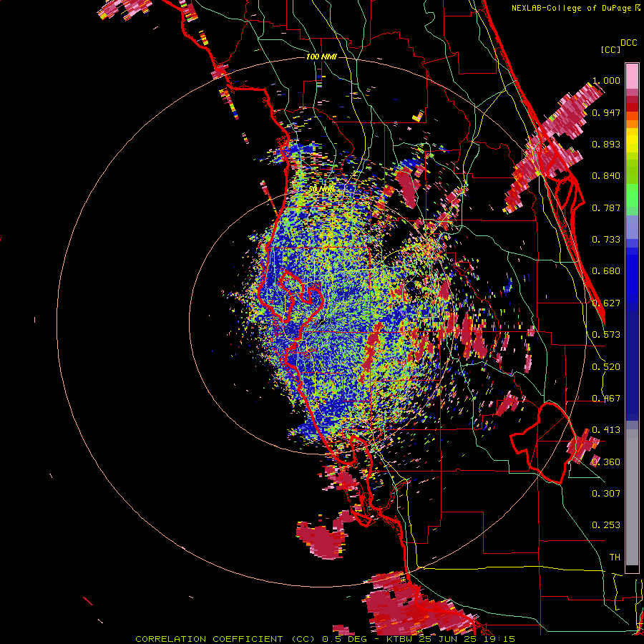This screenshot has width=644, height=644.
Task: Select the 0.787 scale value
Action: 606,208
